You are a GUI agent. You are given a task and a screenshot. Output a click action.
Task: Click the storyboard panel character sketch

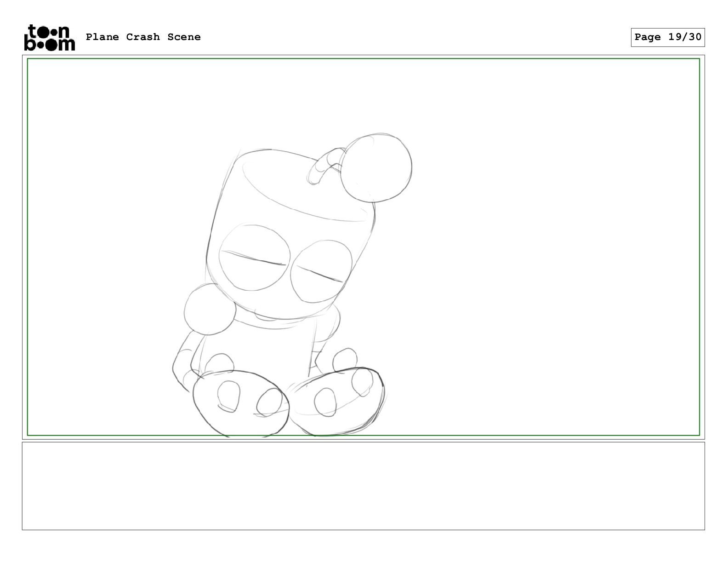pyautogui.click(x=292, y=285)
